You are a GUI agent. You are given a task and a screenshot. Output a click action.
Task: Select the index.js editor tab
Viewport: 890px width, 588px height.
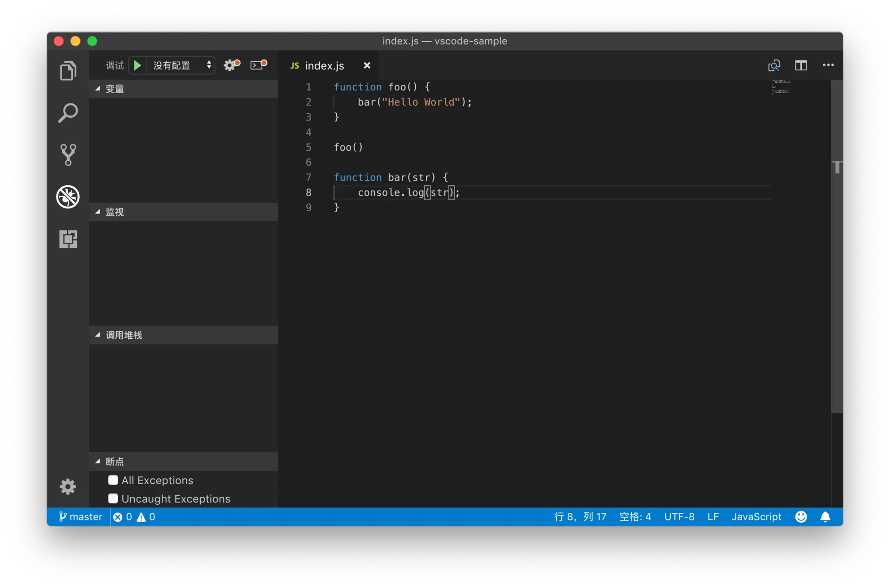[324, 66]
